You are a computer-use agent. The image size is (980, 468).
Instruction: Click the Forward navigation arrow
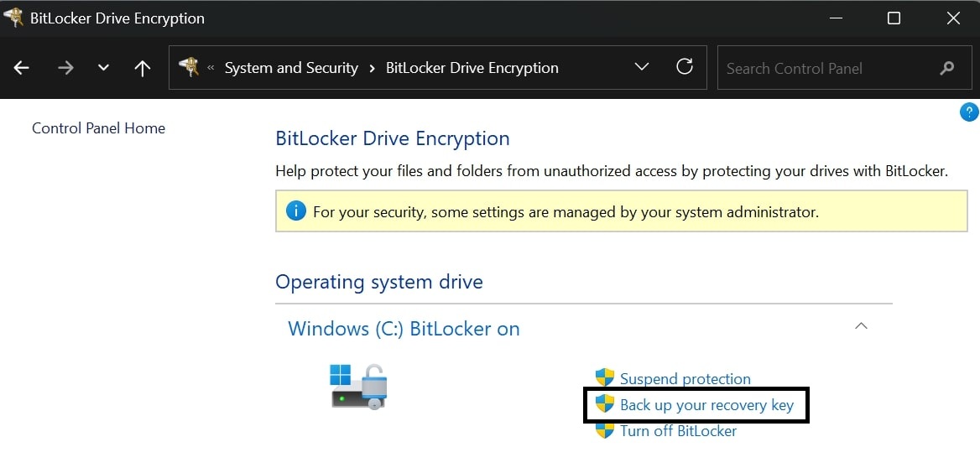[65, 68]
